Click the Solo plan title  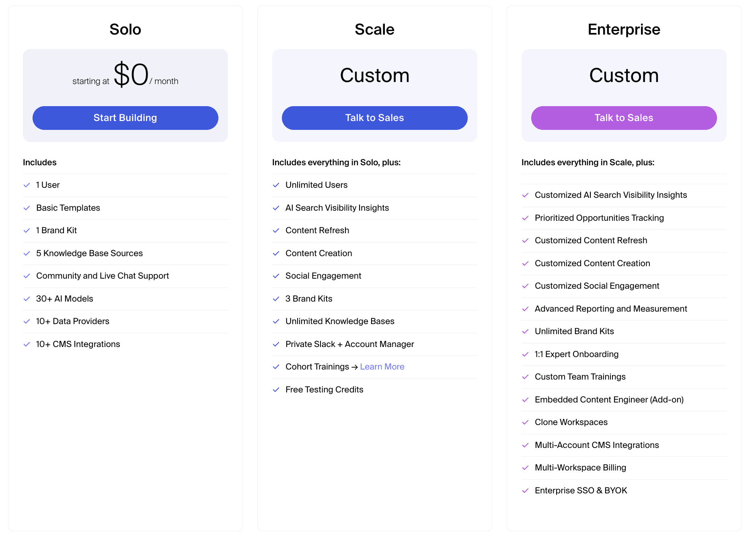[125, 29]
